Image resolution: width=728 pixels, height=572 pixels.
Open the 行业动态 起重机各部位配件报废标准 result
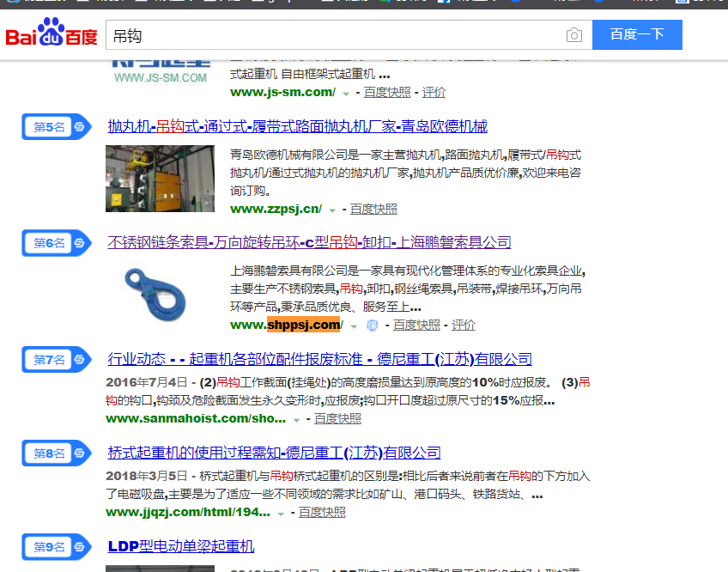point(320,359)
